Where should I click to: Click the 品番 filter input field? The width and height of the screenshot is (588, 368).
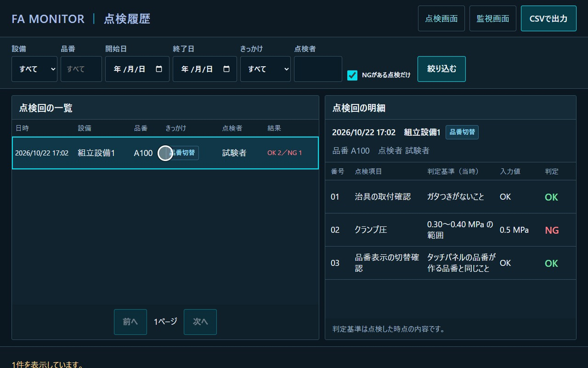click(81, 69)
